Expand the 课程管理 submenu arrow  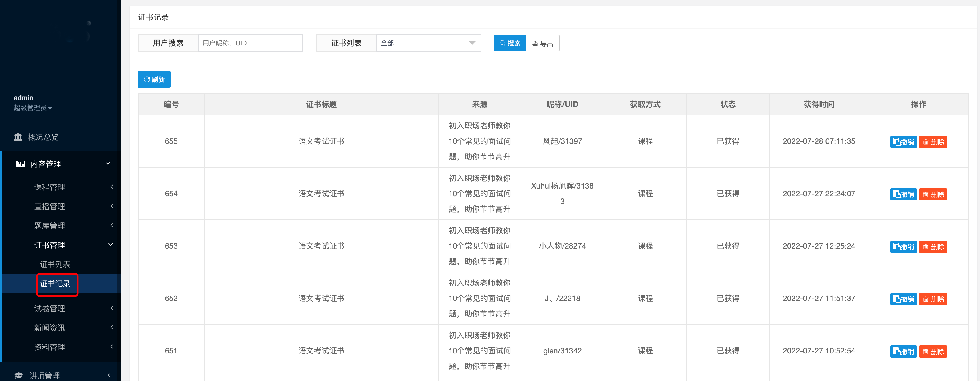(x=112, y=187)
